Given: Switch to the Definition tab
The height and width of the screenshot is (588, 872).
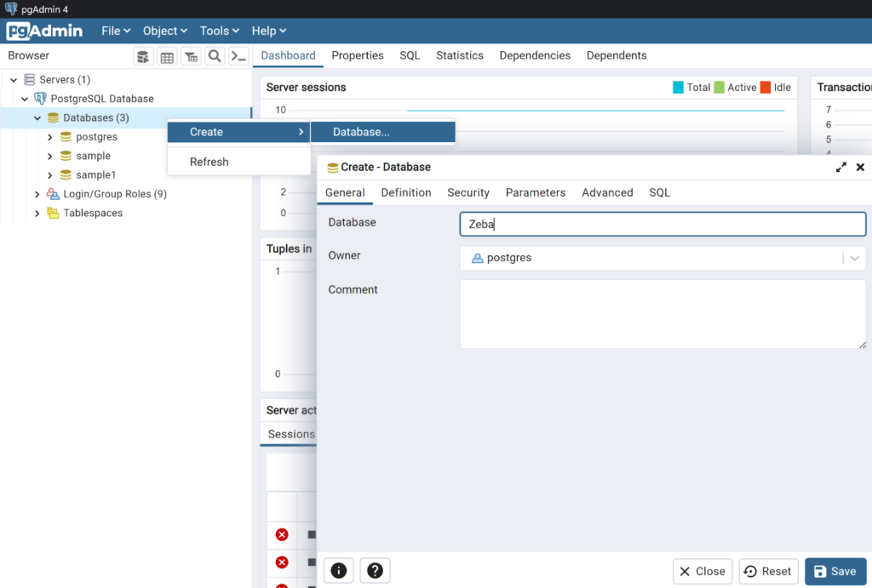Looking at the screenshot, I should [x=406, y=192].
